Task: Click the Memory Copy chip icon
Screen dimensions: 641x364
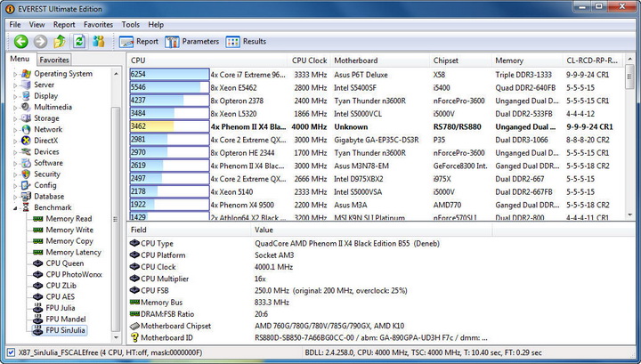Action: coord(38,241)
